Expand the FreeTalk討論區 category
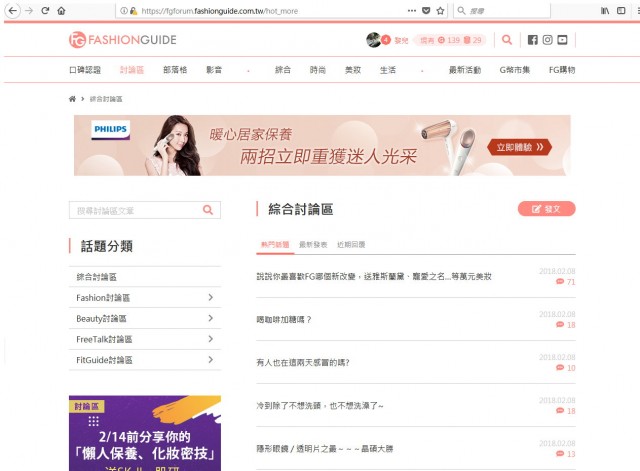The height and width of the screenshot is (471, 640). [210, 339]
